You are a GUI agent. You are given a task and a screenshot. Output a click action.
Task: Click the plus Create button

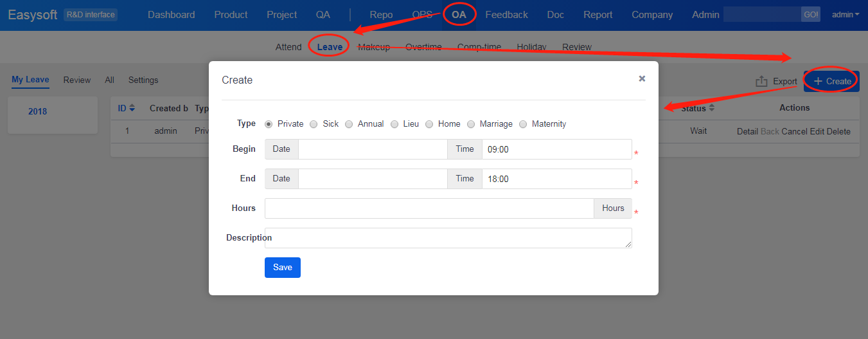tap(831, 81)
